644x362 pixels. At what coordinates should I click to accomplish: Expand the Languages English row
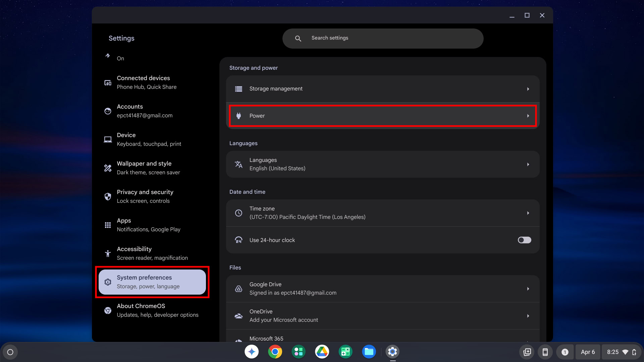pos(382,164)
